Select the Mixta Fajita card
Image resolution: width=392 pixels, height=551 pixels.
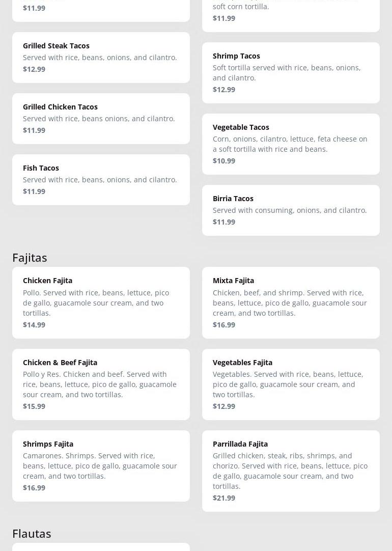[x=291, y=302]
